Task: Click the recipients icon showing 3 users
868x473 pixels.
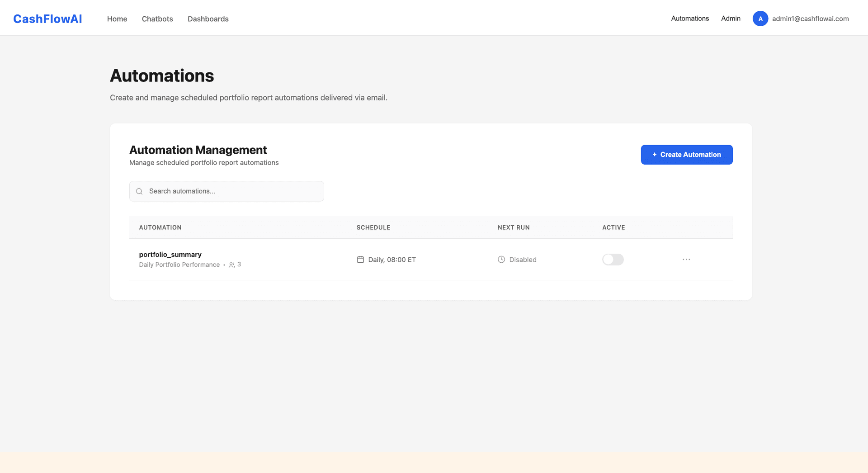Action: click(232, 265)
